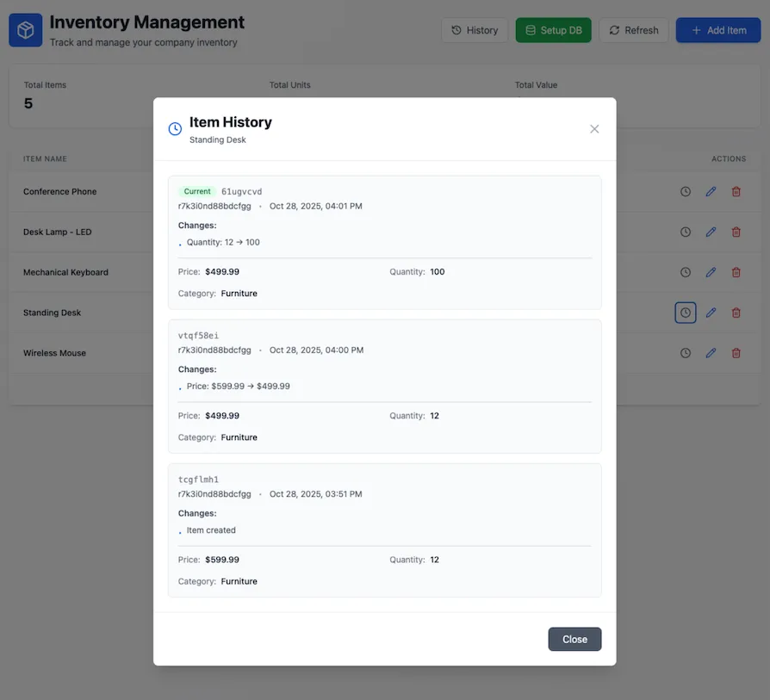Open history for Desk Lamp - LED
770x700 pixels.
tap(686, 232)
